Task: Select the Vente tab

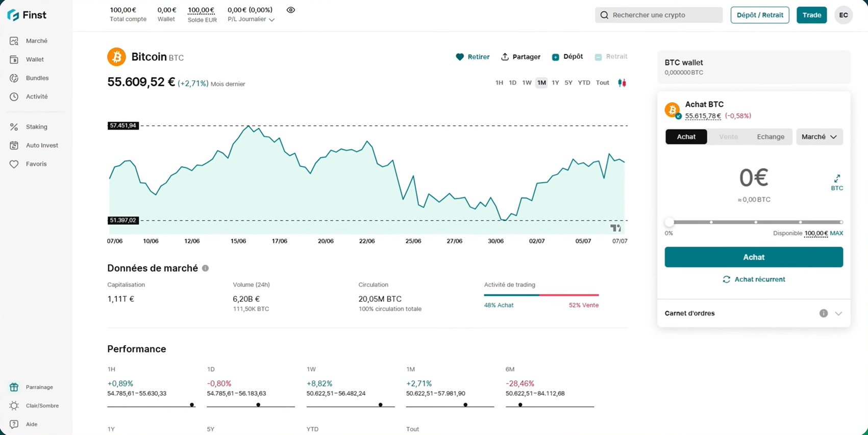Action: 728,137
